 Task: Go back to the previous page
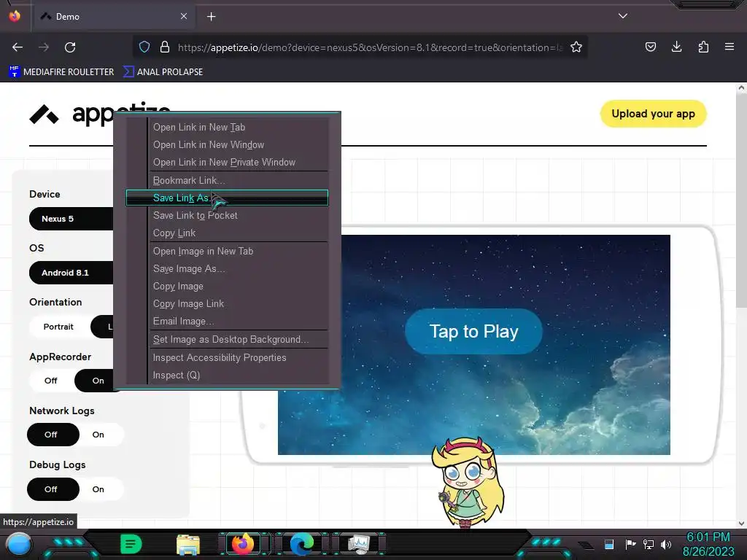(x=18, y=47)
